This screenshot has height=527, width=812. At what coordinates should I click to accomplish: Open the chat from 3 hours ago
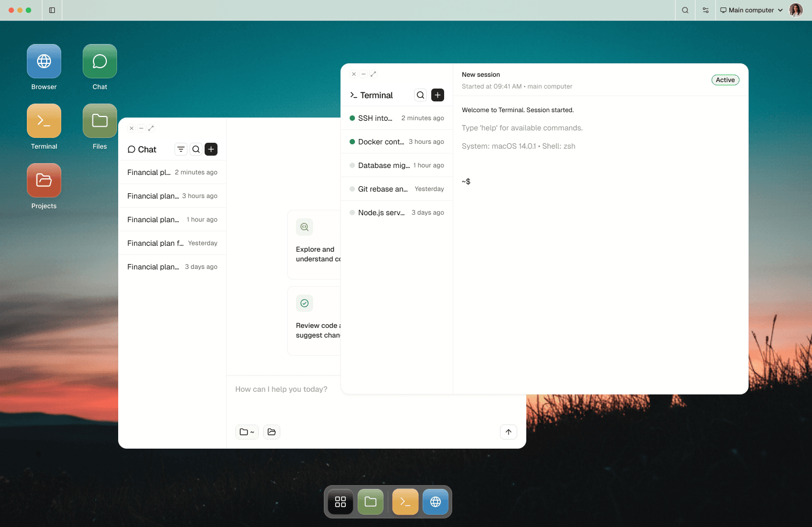[172, 196]
